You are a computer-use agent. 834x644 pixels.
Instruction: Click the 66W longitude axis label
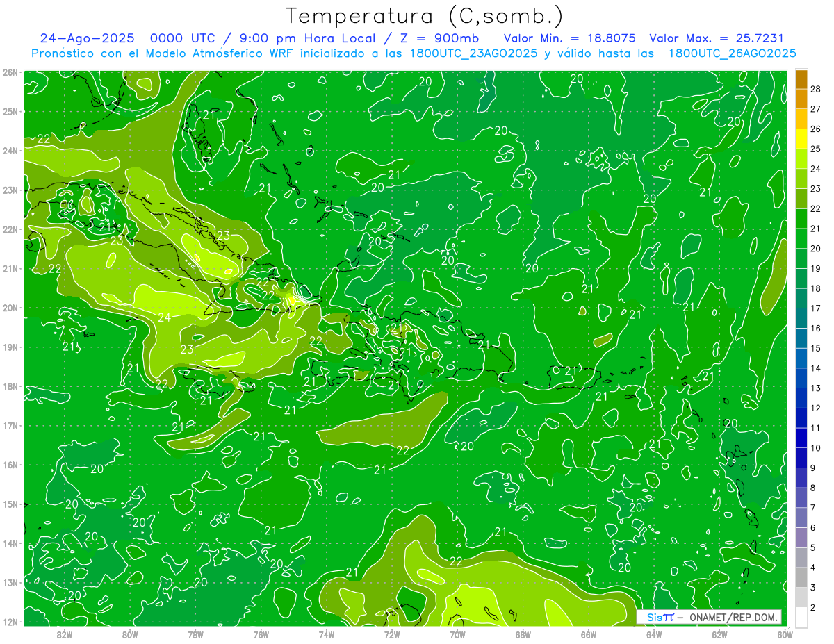click(589, 634)
